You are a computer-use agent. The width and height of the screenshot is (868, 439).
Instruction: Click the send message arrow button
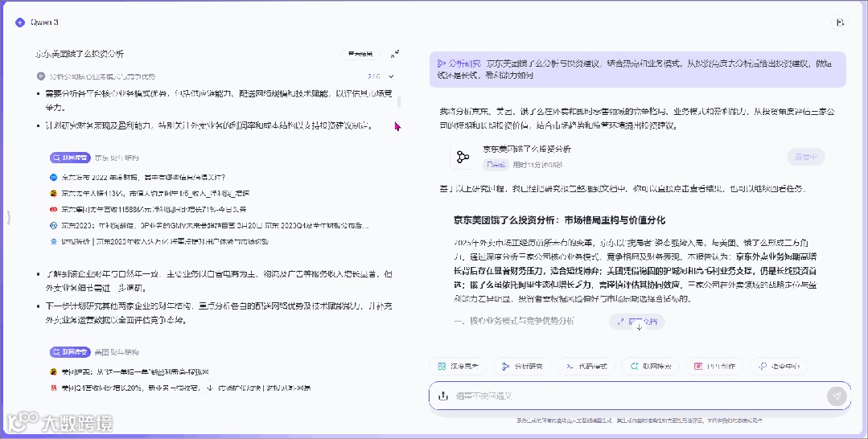(x=837, y=396)
